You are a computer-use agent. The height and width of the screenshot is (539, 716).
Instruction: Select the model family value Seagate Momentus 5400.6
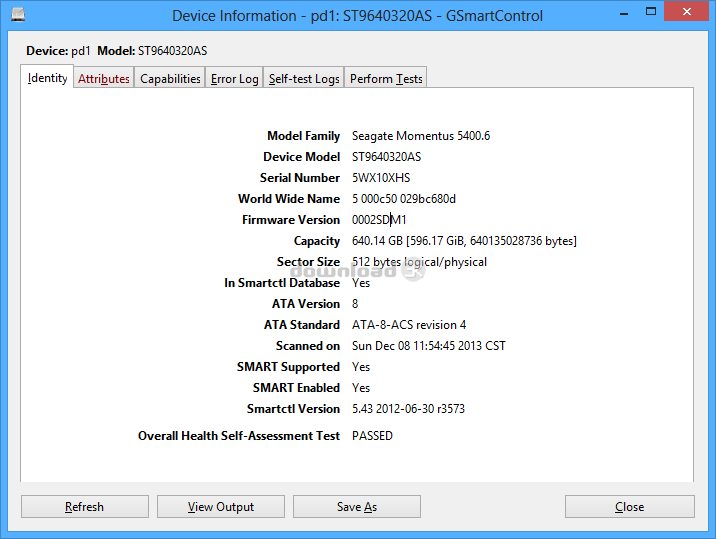pyautogui.click(x=421, y=136)
